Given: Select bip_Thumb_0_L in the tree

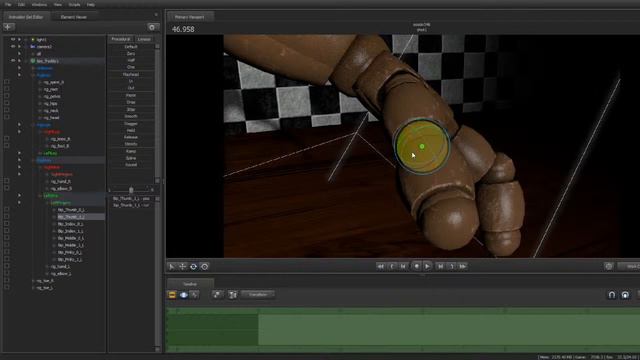Looking at the screenshot, I should point(71,210).
